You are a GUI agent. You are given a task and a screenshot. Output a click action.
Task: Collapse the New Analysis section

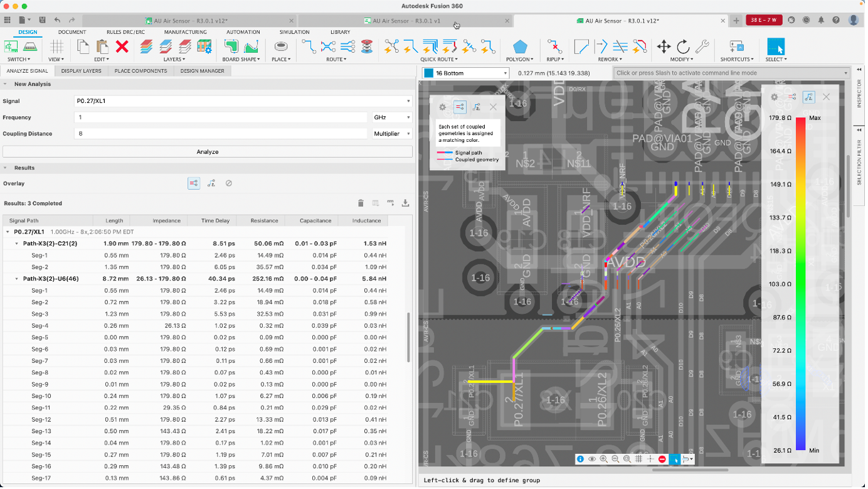(5, 84)
